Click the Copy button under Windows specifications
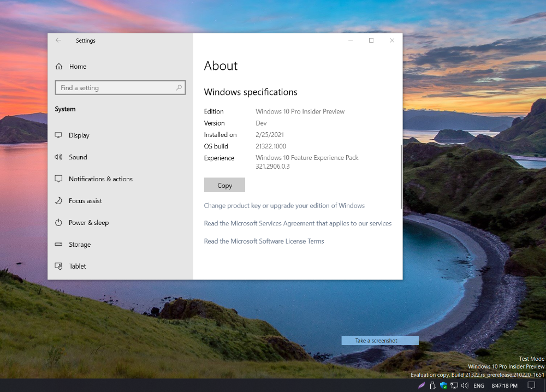Viewport: 546px width, 392px height. point(224,185)
